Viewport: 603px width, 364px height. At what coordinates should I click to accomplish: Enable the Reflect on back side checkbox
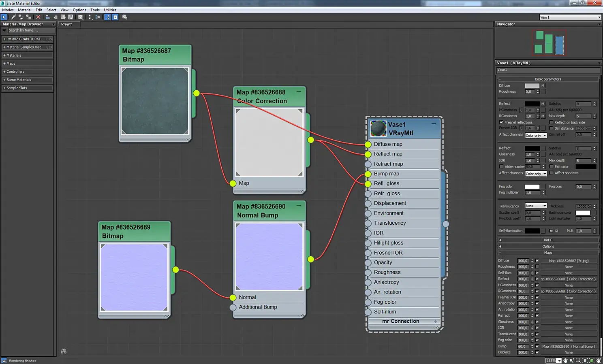551,122
